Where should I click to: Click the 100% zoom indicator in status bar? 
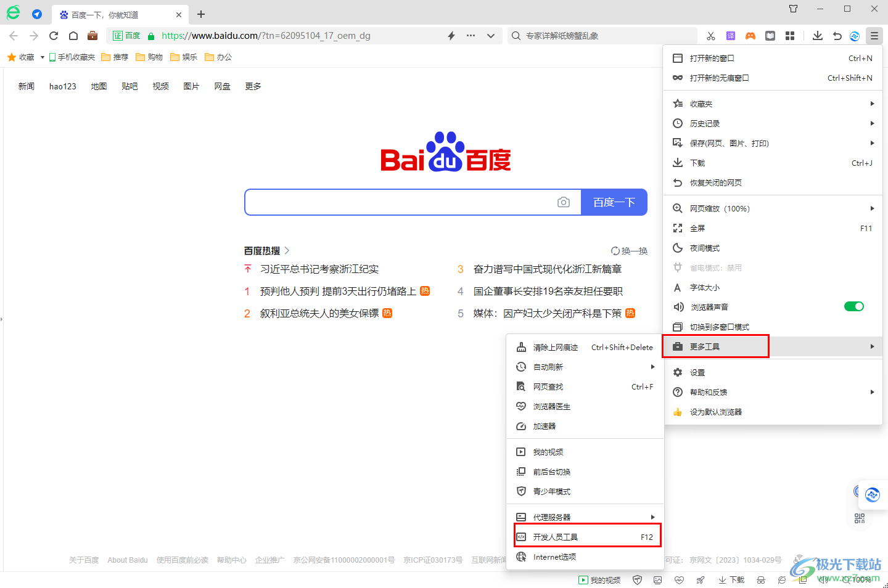point(857,580)
